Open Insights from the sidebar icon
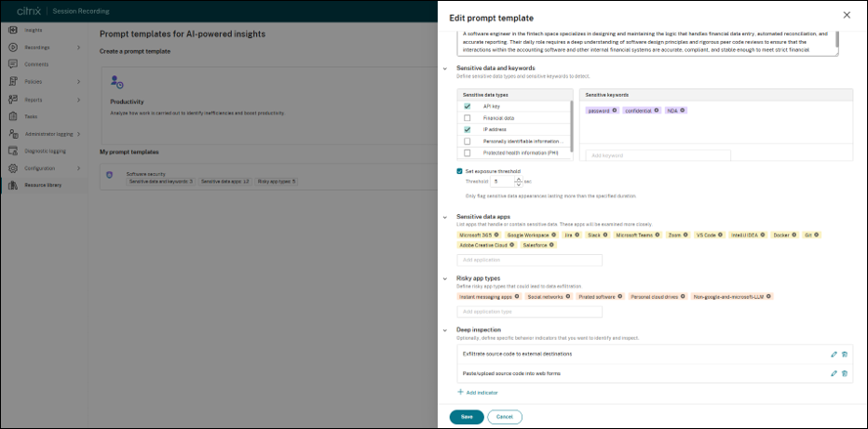 pyautogui.click(x=12, y=30)
